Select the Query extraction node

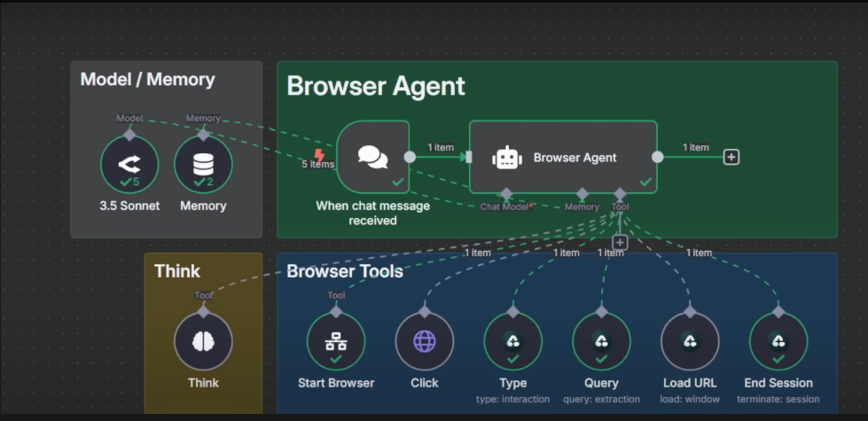pos(602,341)
